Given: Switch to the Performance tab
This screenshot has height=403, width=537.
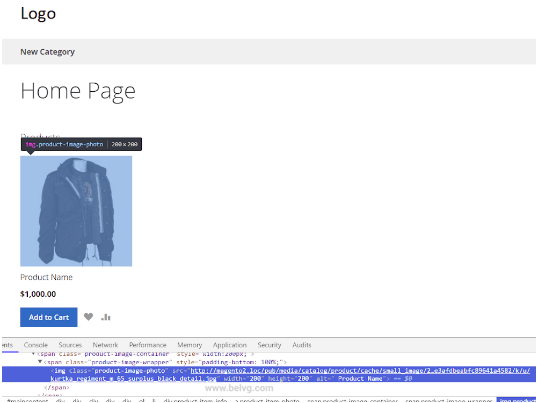Looking at the screenshot, I should 148,345.
